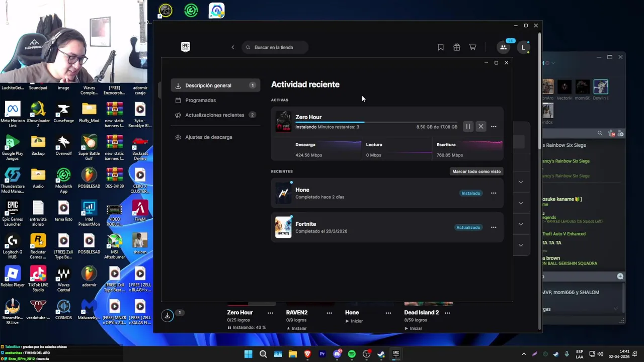Open Windows Start menu
Viewport: 644px width, 362px height.
(x=248, y=354)
